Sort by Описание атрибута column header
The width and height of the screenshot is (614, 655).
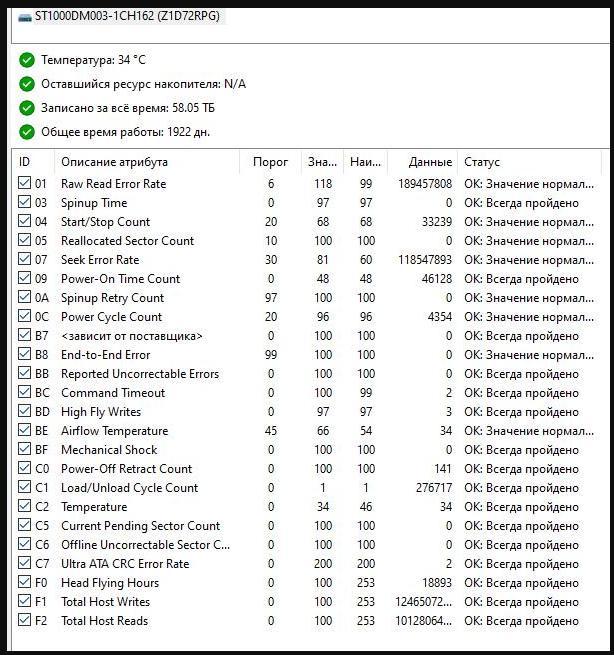click(x=147, y=162)
